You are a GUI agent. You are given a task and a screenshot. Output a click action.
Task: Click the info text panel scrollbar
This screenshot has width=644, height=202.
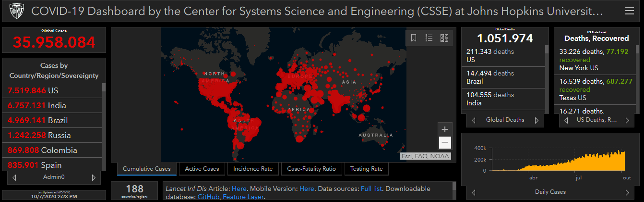[x=454, y=186]
